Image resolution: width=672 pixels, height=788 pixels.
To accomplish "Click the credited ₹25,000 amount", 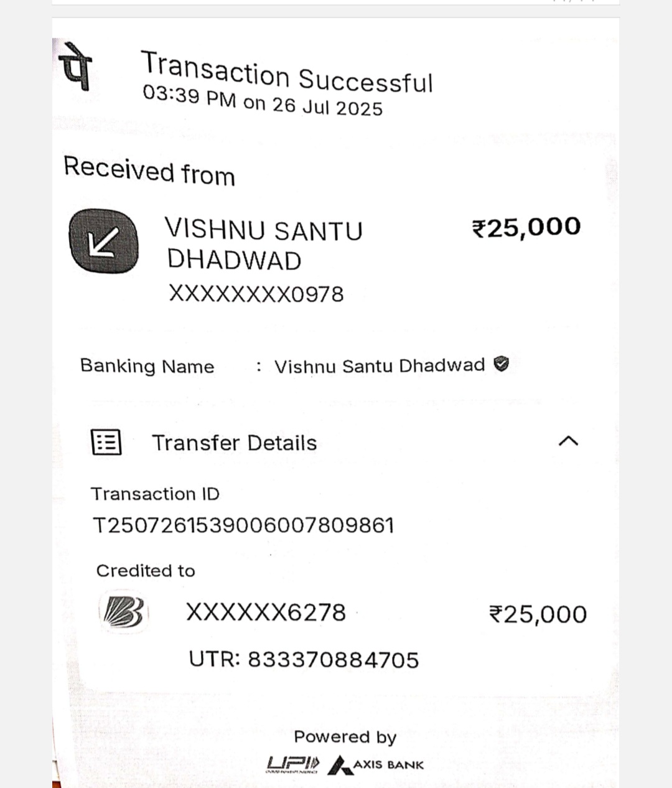I will pyautogui.click(x=538, y=614).
